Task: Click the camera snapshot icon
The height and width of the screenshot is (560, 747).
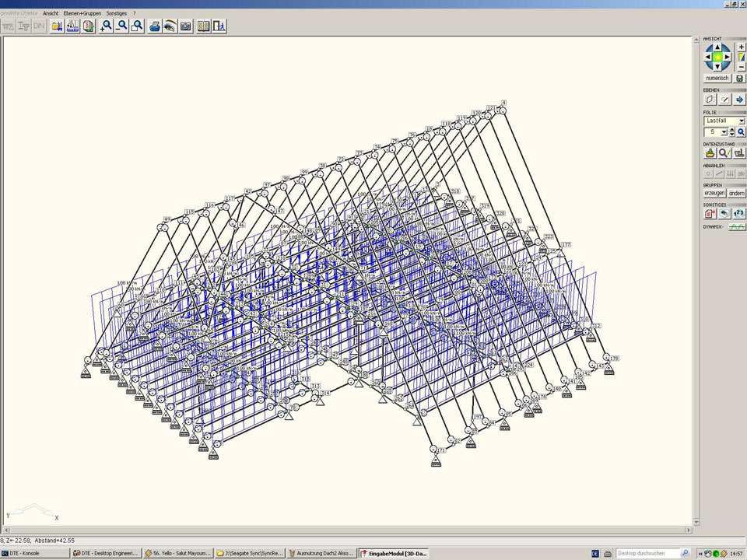Action: click(x=186, y=26)
